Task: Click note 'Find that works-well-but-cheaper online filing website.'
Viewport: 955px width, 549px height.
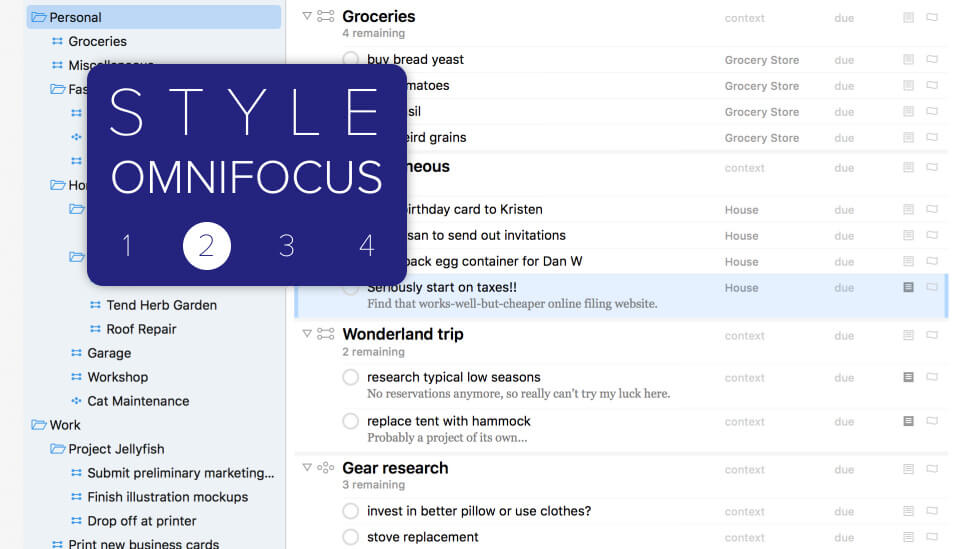Action: 512,303
